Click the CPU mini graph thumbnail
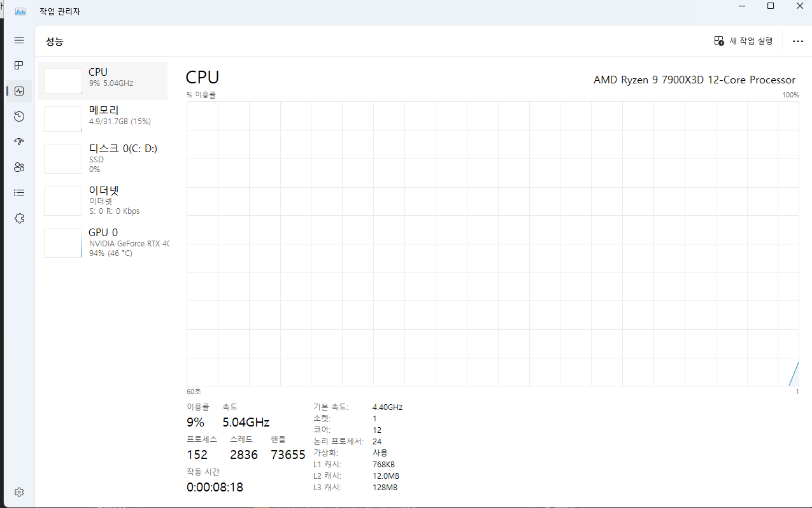Screen dimensions: 812x508 63,81
